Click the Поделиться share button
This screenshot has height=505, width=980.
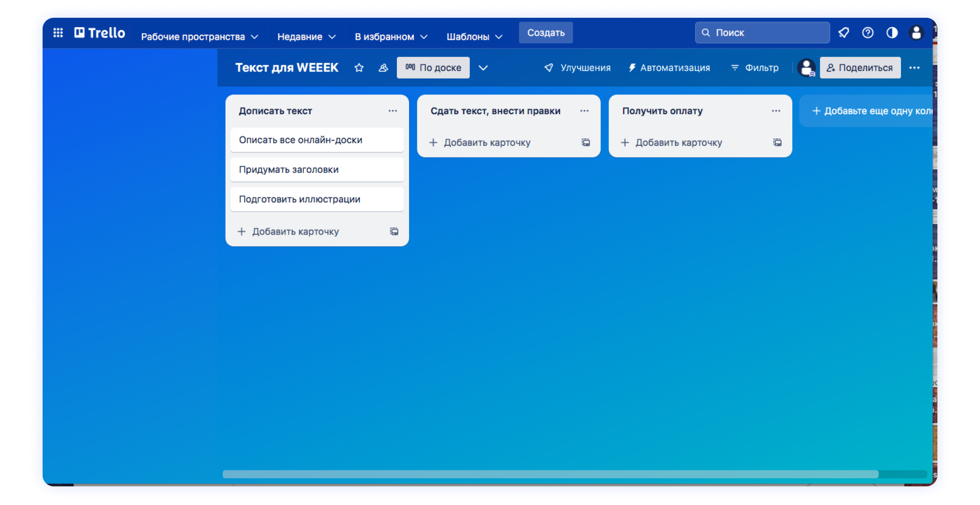click(860, 67)
